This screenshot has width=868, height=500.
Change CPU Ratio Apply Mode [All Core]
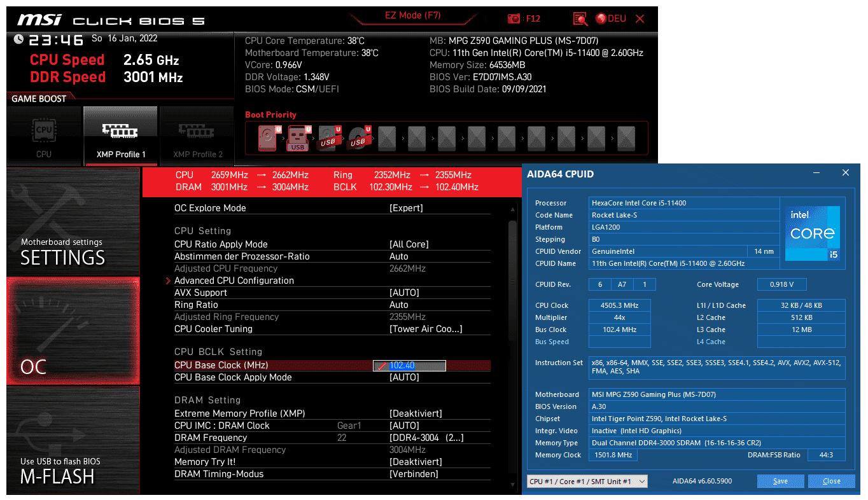click(409, 244)
